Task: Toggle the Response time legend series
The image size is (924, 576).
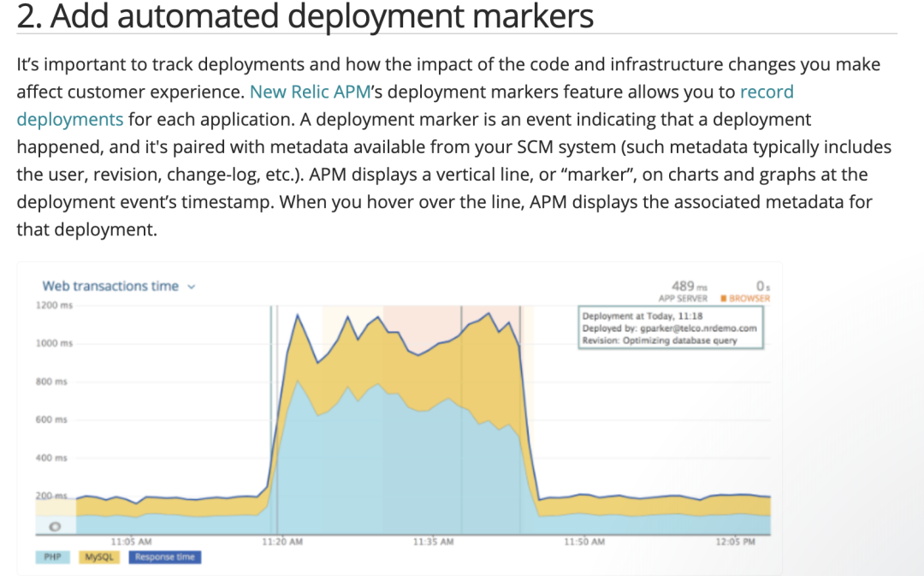Action: coord(164,557)
